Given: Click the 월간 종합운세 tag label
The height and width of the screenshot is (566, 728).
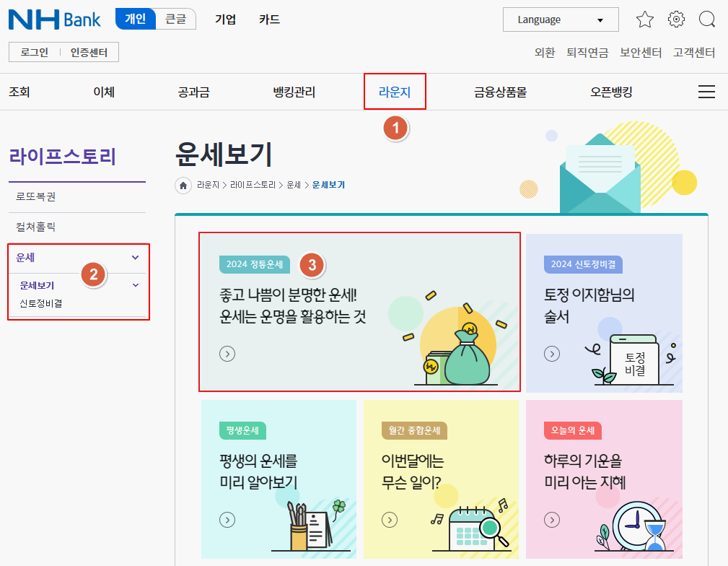Looking at the screenshot, I should tap(414, 430).
